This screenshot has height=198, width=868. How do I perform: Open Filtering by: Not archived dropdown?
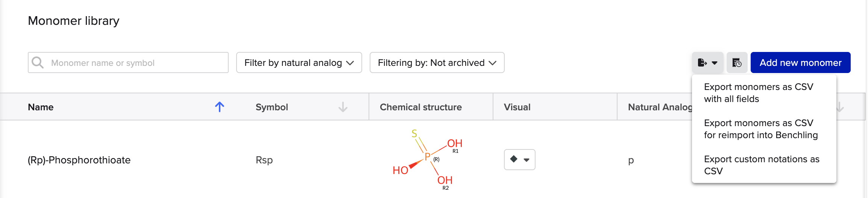pos(437,62)
